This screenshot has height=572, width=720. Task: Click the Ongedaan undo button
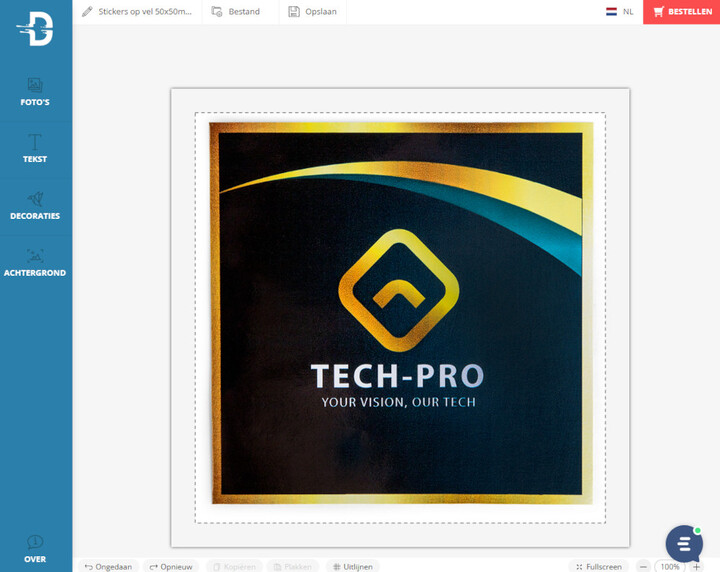108,566
